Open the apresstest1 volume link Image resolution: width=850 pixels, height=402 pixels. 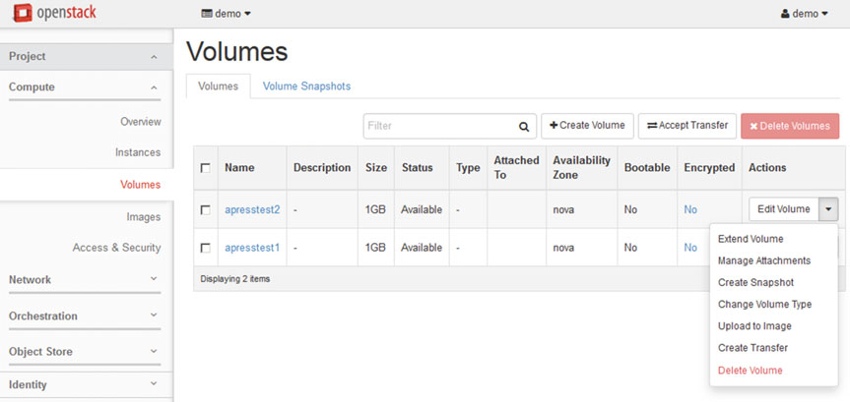(252, 248)
